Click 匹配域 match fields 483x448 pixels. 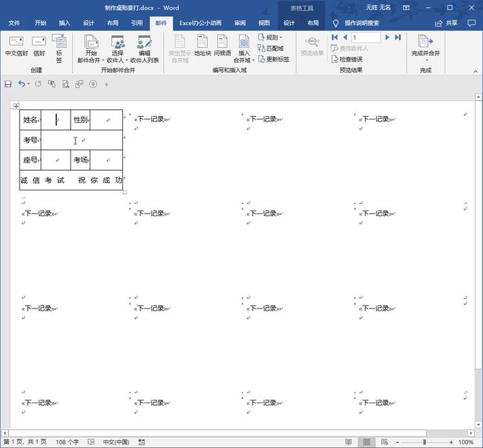(271, 48)
